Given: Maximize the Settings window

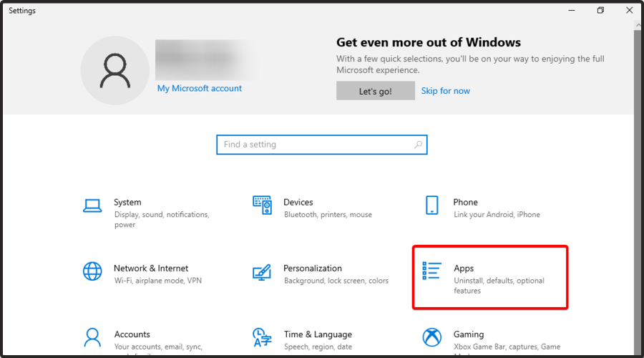Looking at the screenshot, I should [600, 11].
